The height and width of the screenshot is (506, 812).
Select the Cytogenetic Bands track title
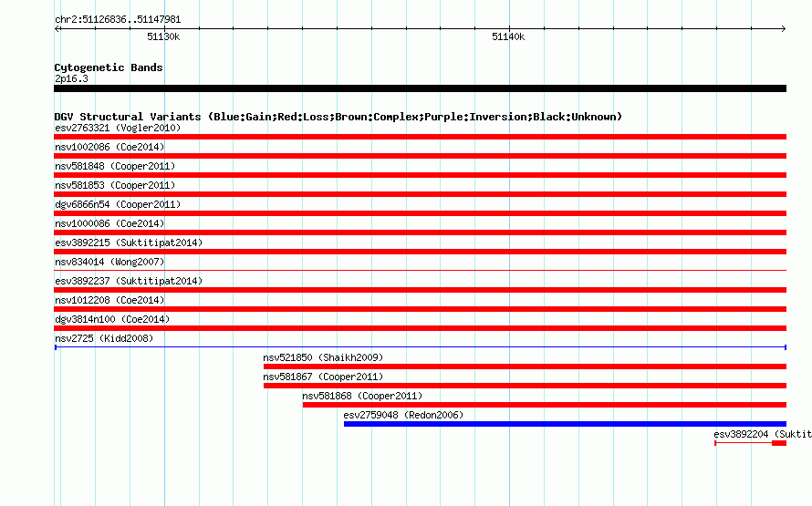tap(109, 67)
